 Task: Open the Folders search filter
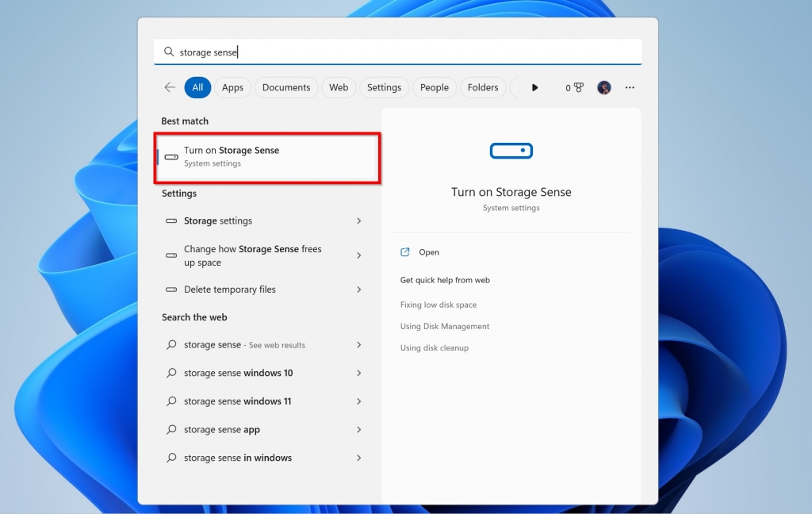(483, 87)
